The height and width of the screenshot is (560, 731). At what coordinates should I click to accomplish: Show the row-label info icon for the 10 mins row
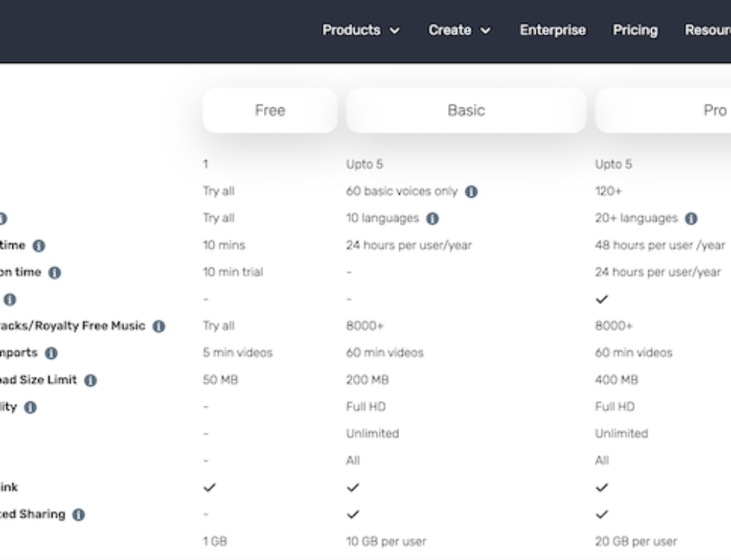click(39, 246)
